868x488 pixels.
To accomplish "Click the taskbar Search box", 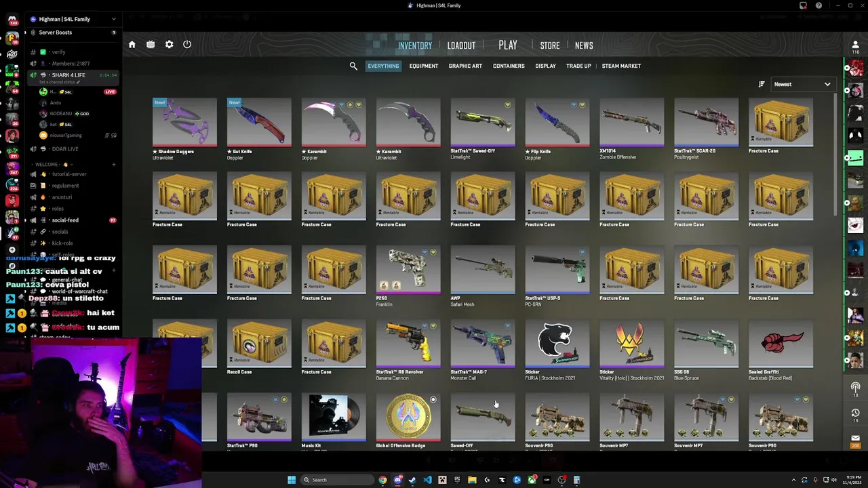I will 337,480.
